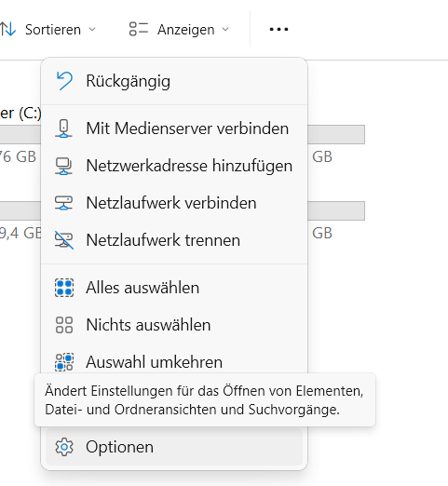The image size is (448, 486).
Task: Click the Auswahl umkehren icon
Action: (64, 362)
